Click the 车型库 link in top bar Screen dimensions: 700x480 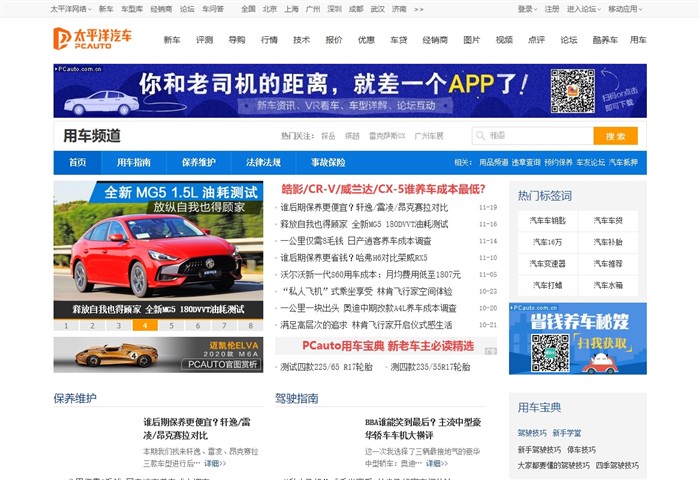click(x=132, y=9)
